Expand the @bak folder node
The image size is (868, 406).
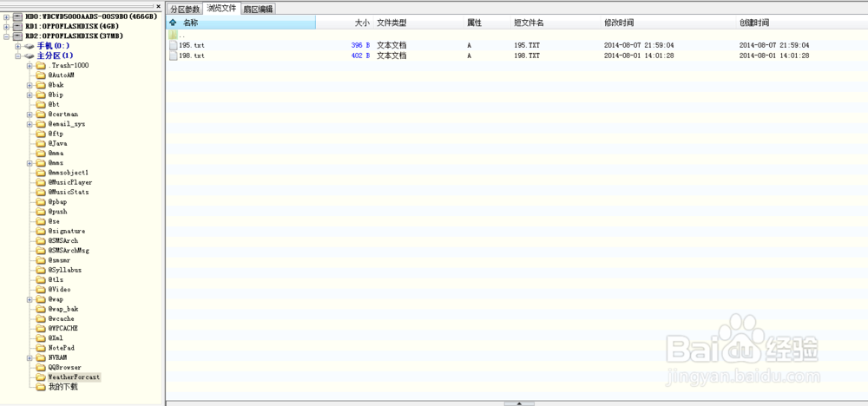coord(30,85)
